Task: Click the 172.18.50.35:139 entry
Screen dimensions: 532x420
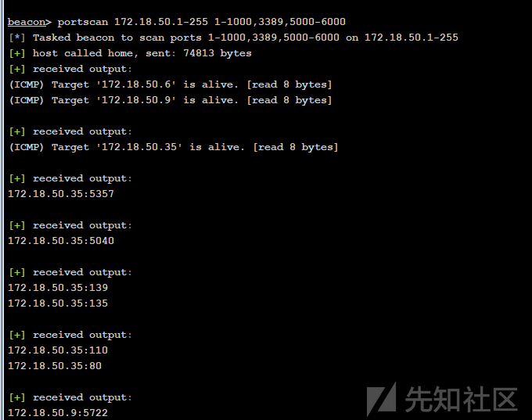Action: (58, 287)
